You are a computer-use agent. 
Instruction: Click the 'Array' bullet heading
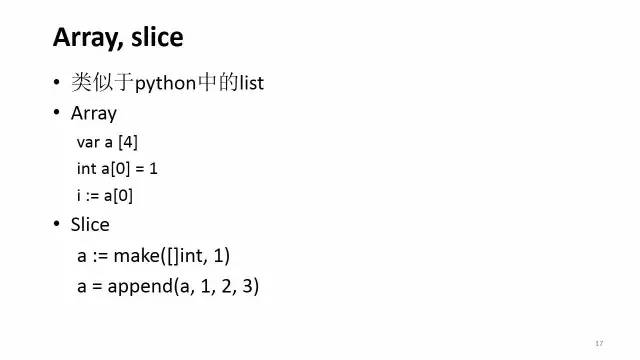pos(93,113)
